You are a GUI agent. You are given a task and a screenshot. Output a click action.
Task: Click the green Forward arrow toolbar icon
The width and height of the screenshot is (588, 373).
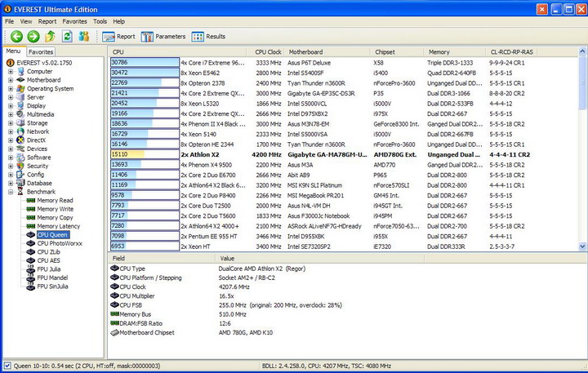click(33, 37)
